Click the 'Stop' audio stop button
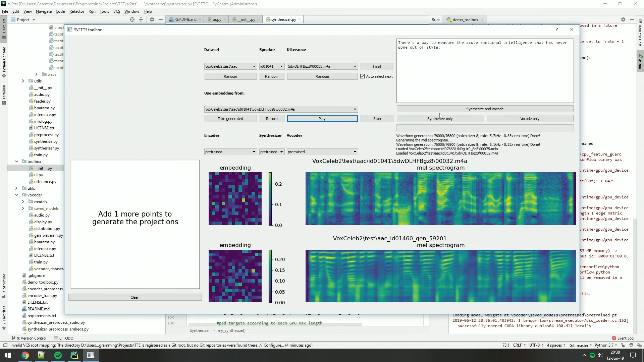The height and width of the screenshot is (362, 644). pos(377,118)
